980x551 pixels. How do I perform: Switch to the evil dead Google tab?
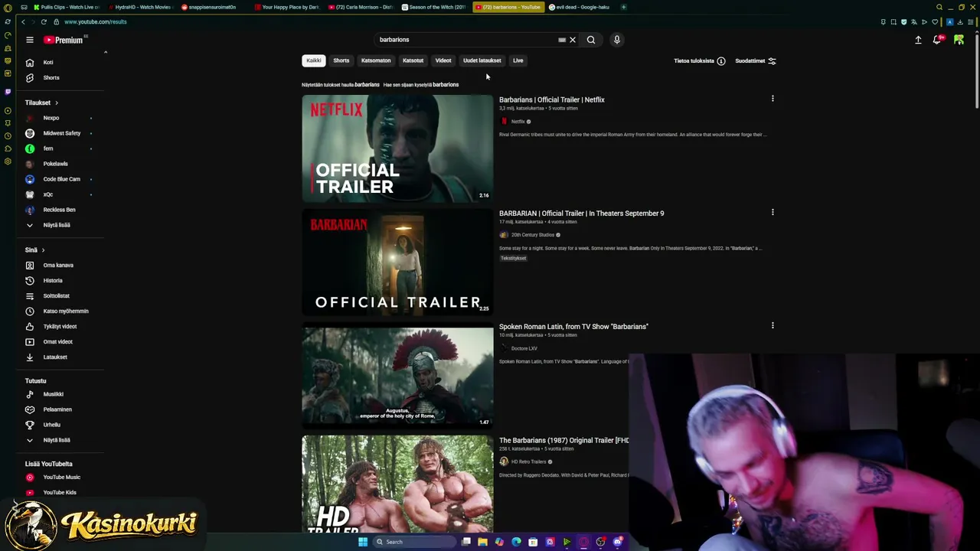click(582, 7)
